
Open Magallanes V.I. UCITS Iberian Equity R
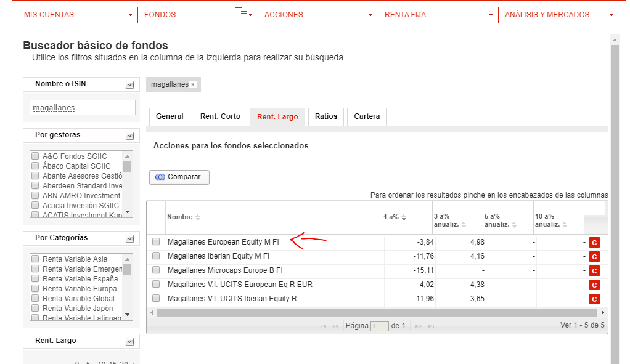click(x=232, y=299)
